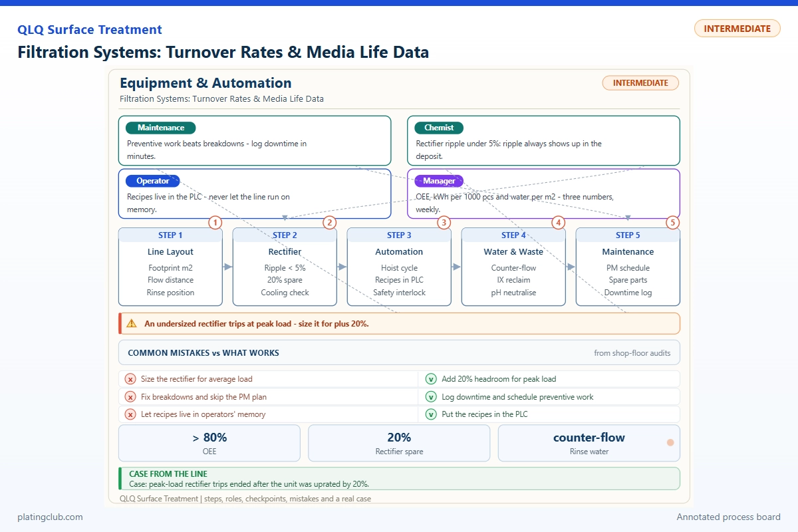798x532 pixels.
Task: Select the Chemist role badge
Action: pyautogui.click(x=439, y=128)
